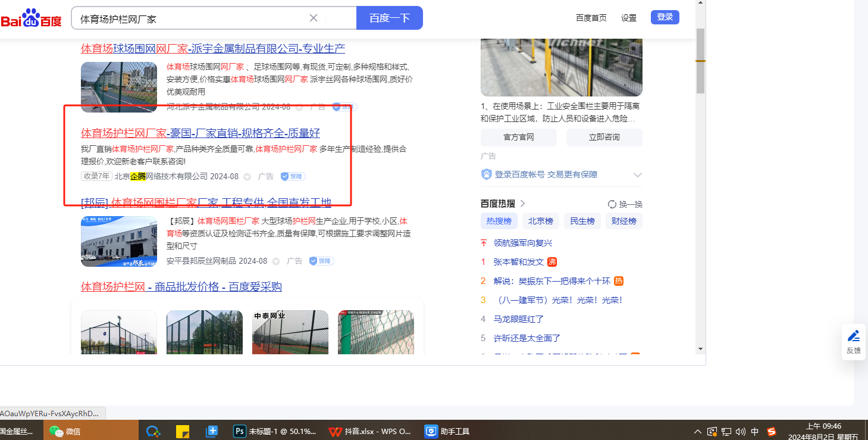The height and width of the screenshot is (440, 868).
Task: Click the 登录 login button
Action: 665,17
